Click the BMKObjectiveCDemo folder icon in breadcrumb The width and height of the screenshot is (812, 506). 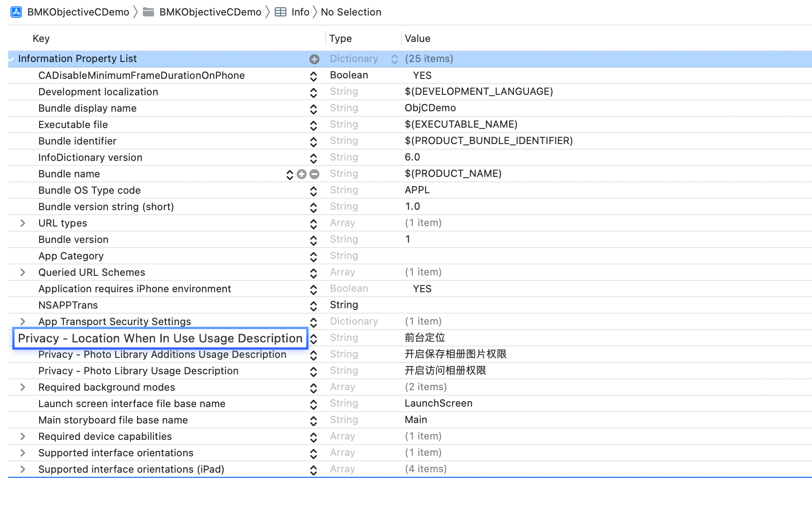coord(148,12)
